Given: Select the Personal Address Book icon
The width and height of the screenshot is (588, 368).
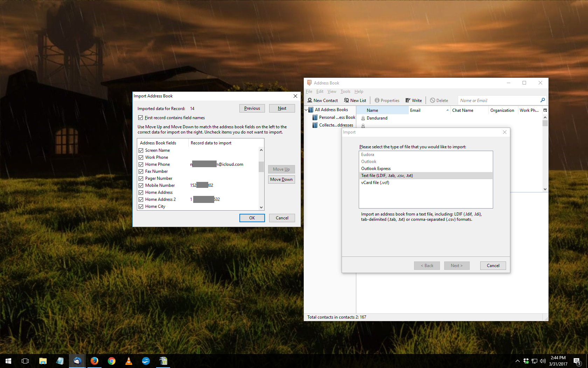Looking at the screenshot, I should point(315,117).
